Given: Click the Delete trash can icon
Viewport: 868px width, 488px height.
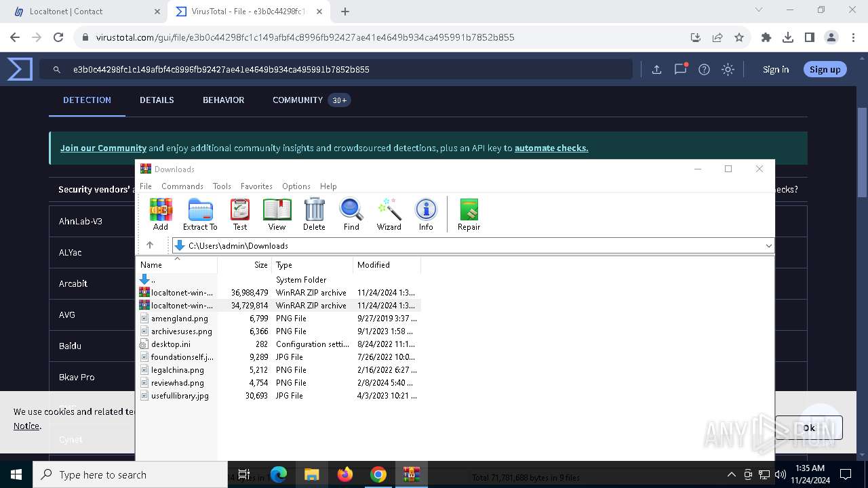Looking at the screenshot, I should [314, 214].
